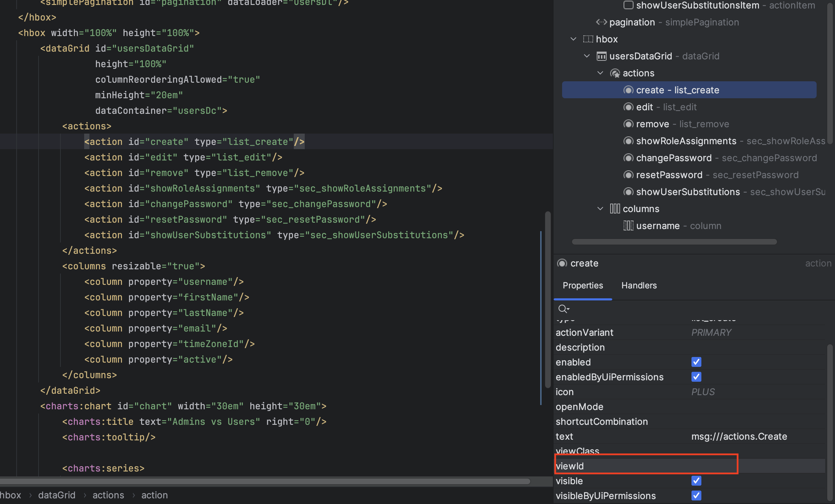This screenshot has width=835, height=504.
Task: Click the resetPassword action icon
Action: pyautogui.click(x=628, y=175)
